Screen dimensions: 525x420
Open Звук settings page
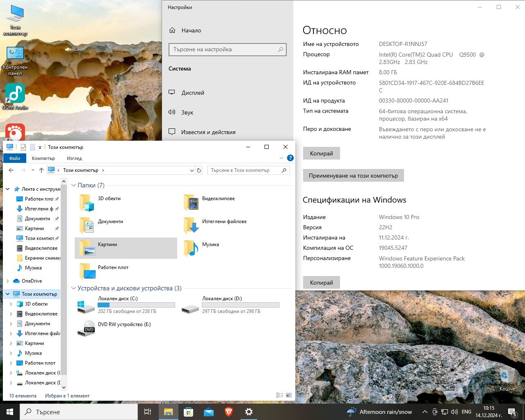[x=228, y=112]
